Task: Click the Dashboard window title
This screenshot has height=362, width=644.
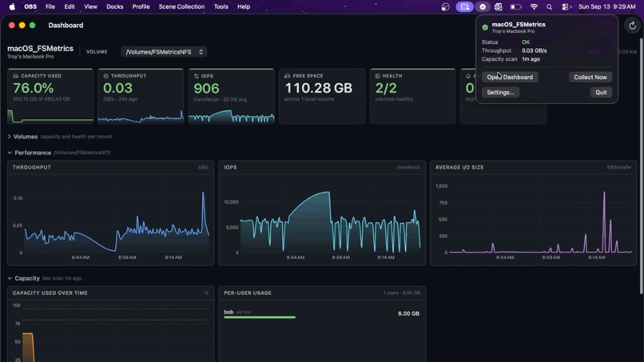Action: pyautogui.click(x=66, y=26)
